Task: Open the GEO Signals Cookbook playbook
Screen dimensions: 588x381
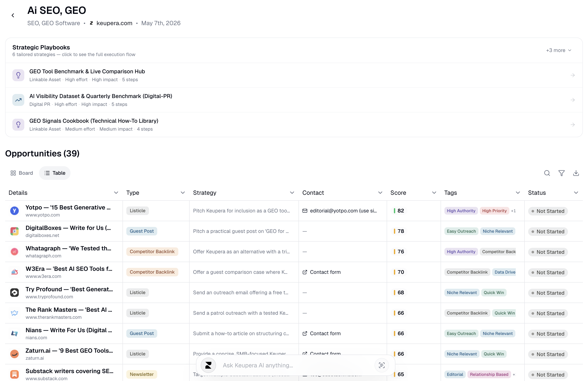Action: coord(294,124)
